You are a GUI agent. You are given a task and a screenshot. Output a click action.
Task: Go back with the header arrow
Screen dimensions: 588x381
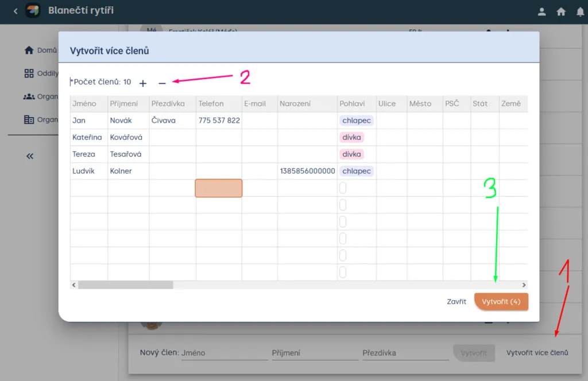[x=16, y=11]
